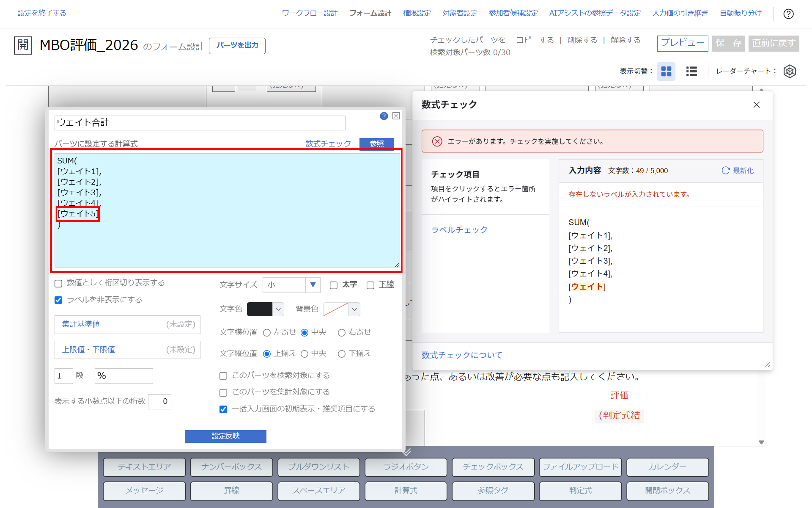Click the red error icon in the alert banner
Screen dimensions: 812x508
(x=437, y=141)
